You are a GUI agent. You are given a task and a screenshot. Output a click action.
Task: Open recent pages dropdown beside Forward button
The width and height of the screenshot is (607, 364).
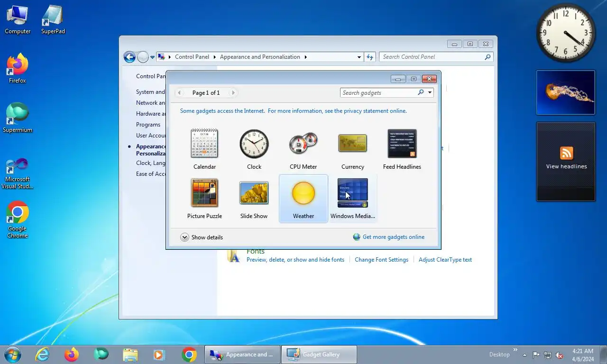152,57
